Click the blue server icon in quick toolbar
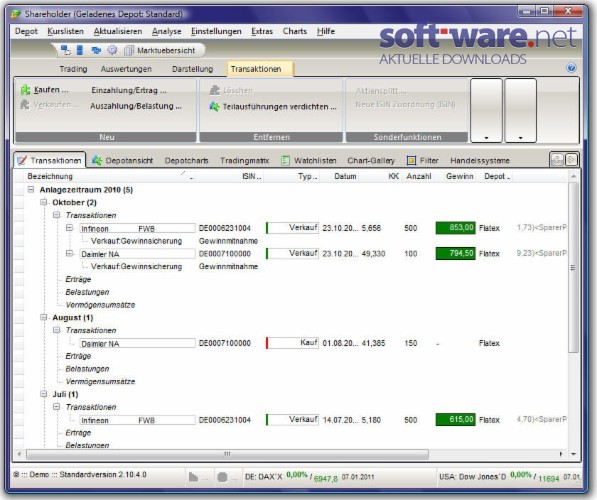Viewport: 597px width, 500px height. (x=80, y=50)
